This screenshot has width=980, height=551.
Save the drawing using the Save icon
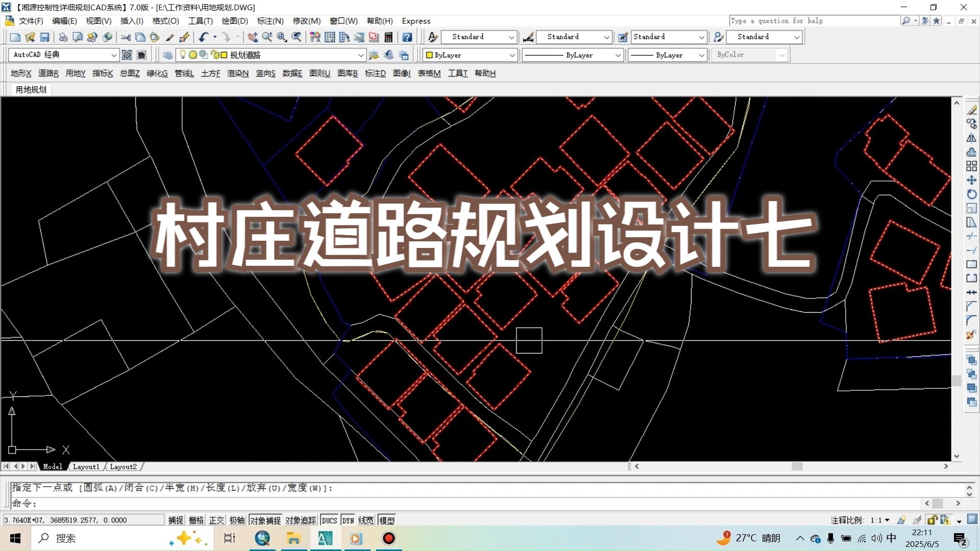[x=45, y=37]
